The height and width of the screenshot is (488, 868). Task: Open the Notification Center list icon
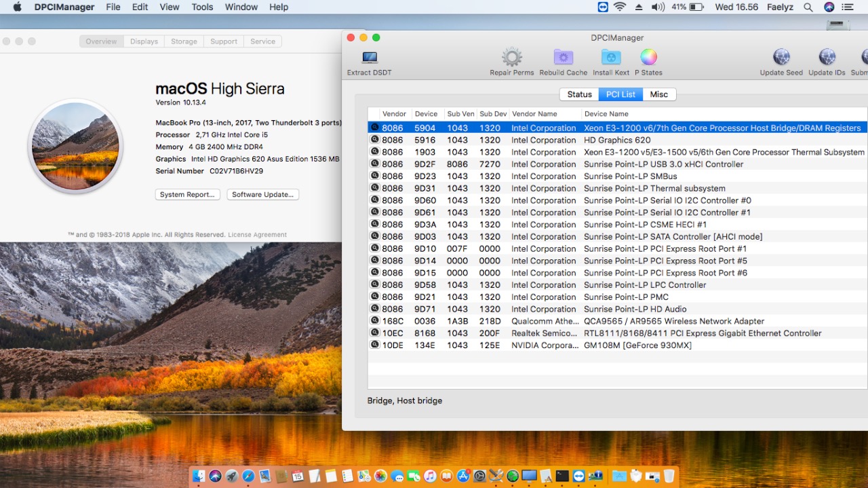click(x=847, y=7)
